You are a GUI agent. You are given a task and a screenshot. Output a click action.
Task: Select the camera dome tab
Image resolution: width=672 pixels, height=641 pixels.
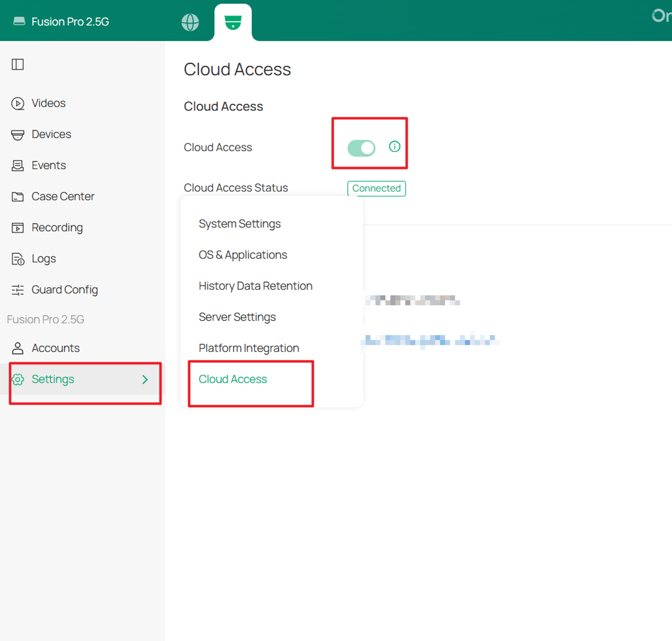(x=233, y=22)
